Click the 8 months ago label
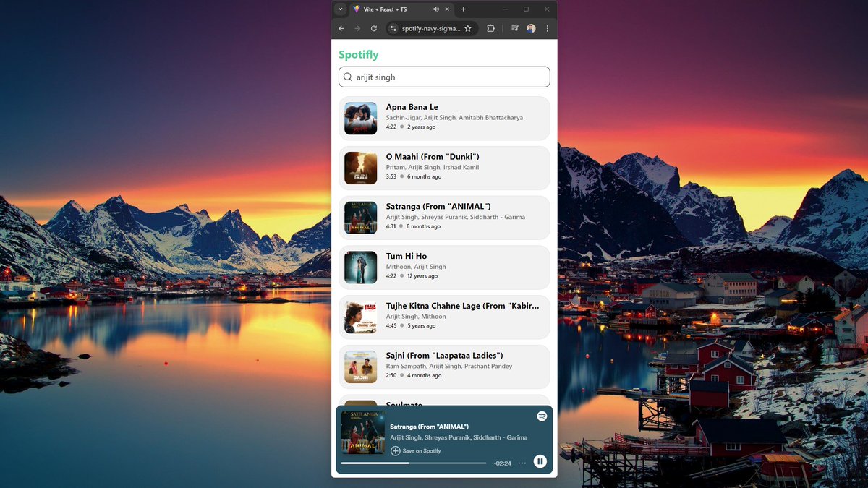The image size is (868, 488). point(424,226)
